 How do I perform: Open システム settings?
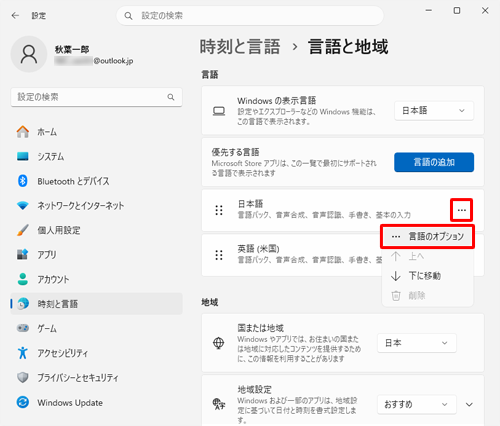click(96, 157)
